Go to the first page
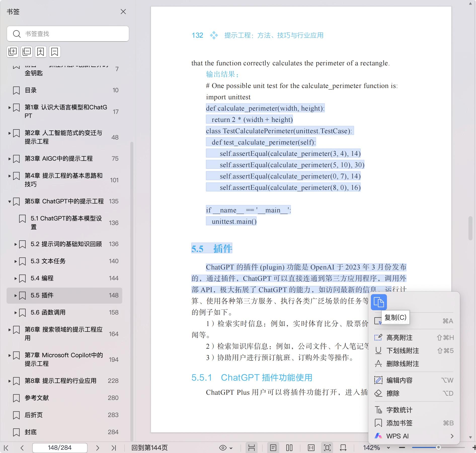 [6, 448]
